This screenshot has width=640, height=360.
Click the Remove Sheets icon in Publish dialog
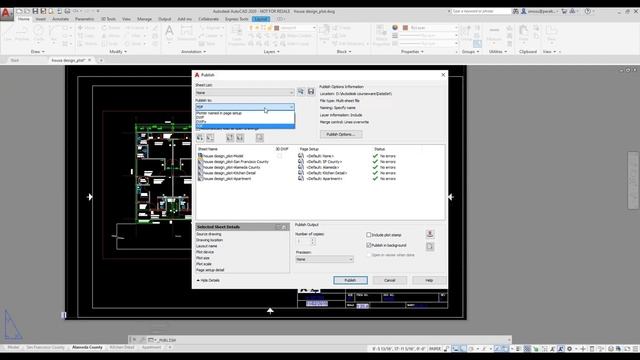point(210,138)
